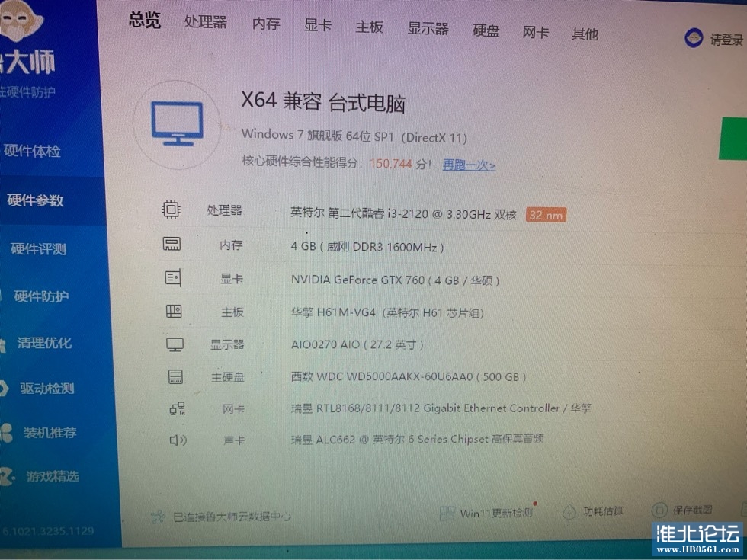Image resolution: width=747 pixels, height=560 pixels.
Task: Click the Win11更新检测 button
Action: [496, 513]
